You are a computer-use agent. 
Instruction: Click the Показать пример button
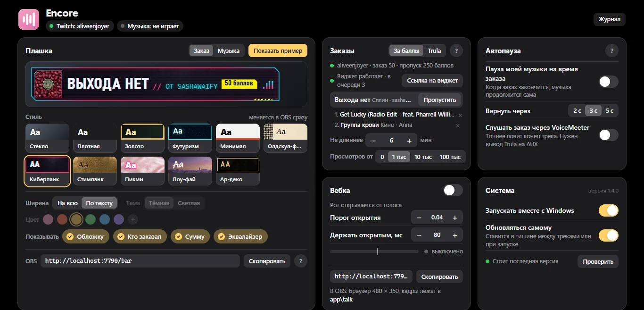278,51
